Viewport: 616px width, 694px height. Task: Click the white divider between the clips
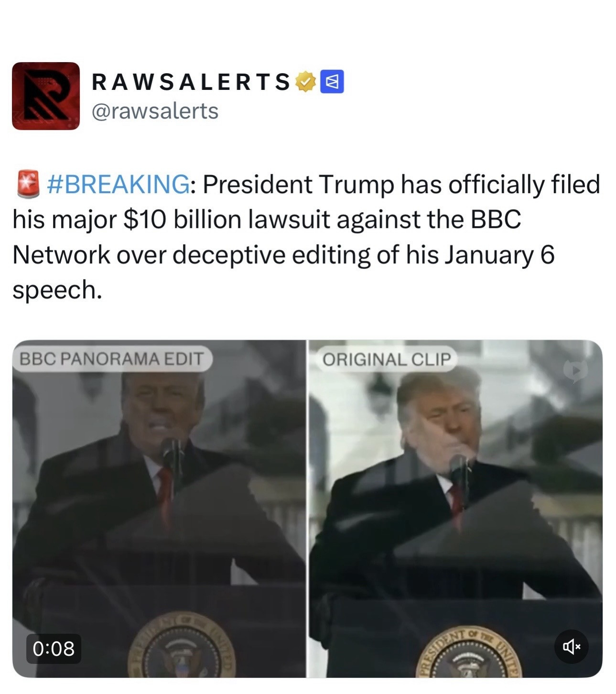tap(307, 509)
